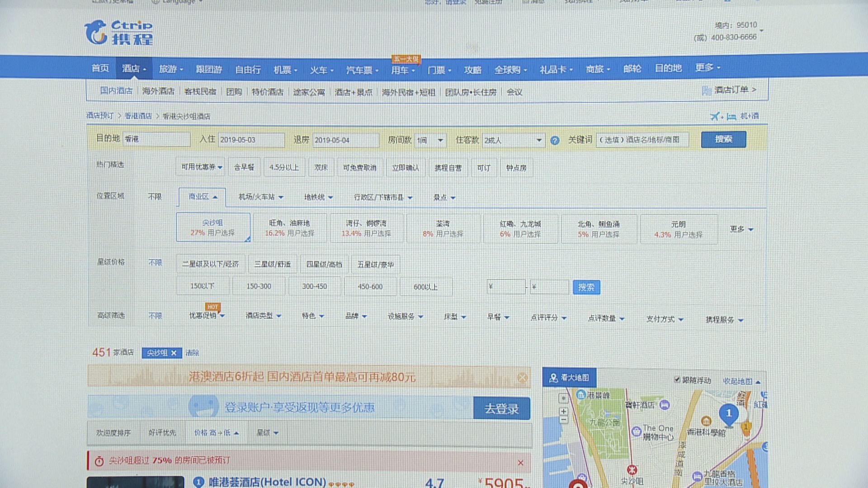
Task: Click the map zoom plus control
Action: (x=563, y=412)
